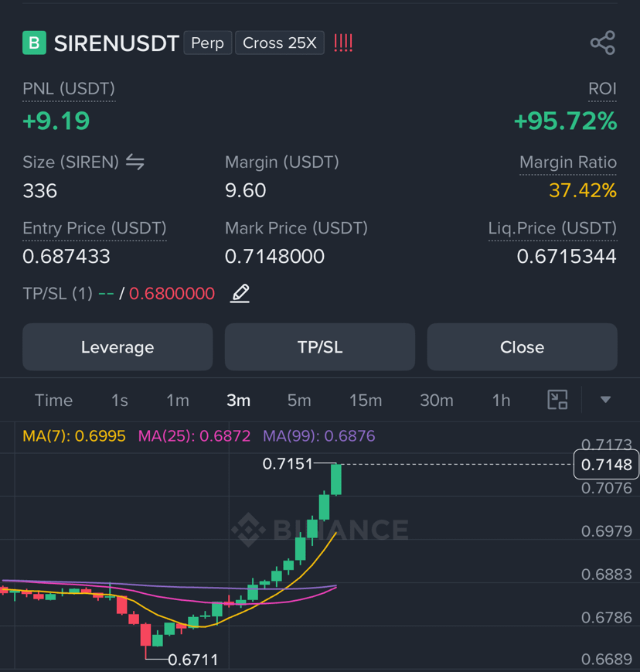The image size is (640, 672).
Task: Select the 15m chart interval
Action: pos(366,401)
